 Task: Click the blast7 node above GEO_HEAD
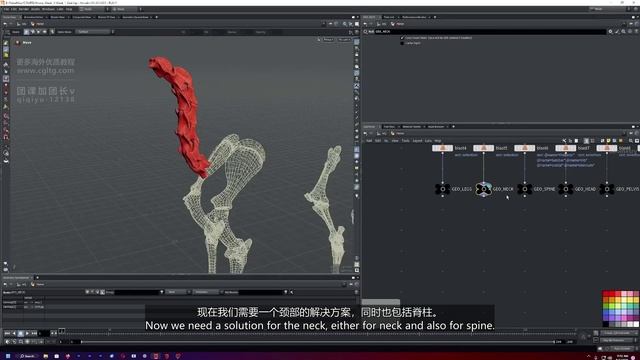[x=566, y=148]
